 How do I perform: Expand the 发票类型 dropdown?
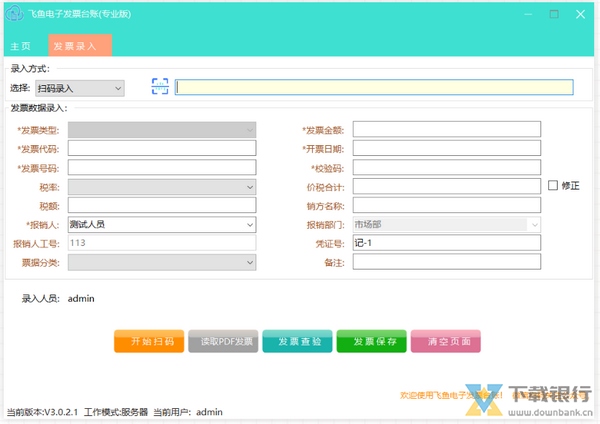tap(162, 130)
